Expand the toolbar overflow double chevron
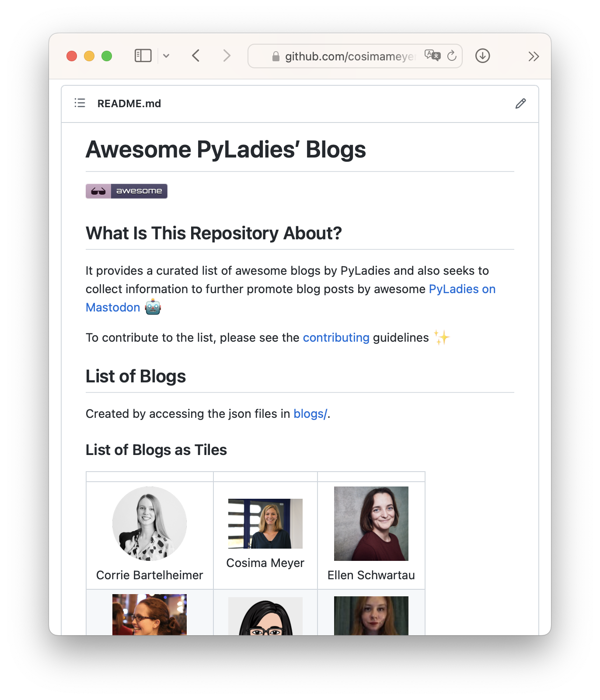600x700 pixels. click(x=534, y=56)
